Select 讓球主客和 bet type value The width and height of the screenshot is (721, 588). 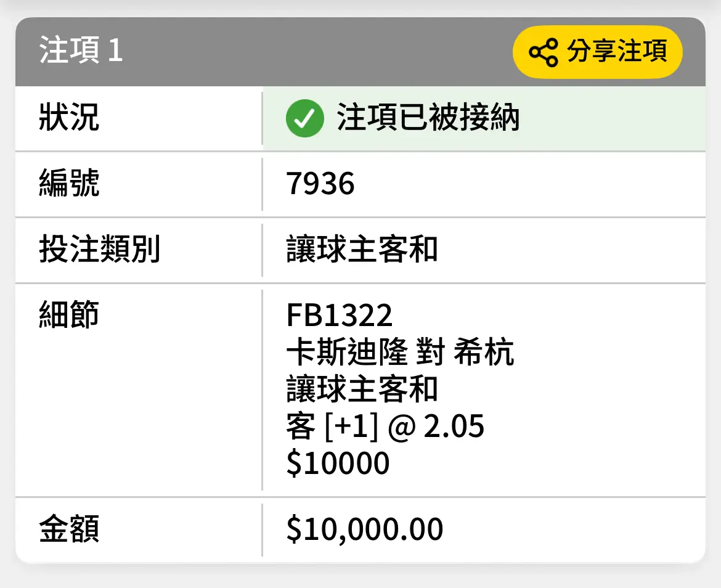pos(362,249)
